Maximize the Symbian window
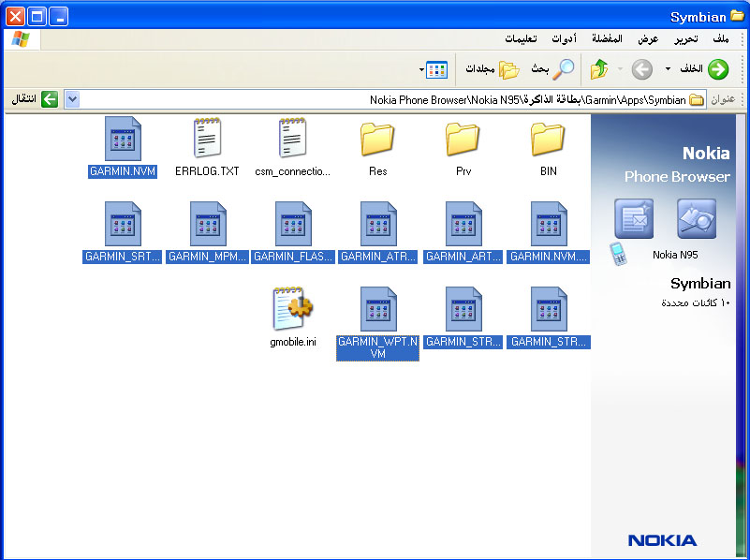This screenshot has height=560, width=750. click(x=37, y=17)
